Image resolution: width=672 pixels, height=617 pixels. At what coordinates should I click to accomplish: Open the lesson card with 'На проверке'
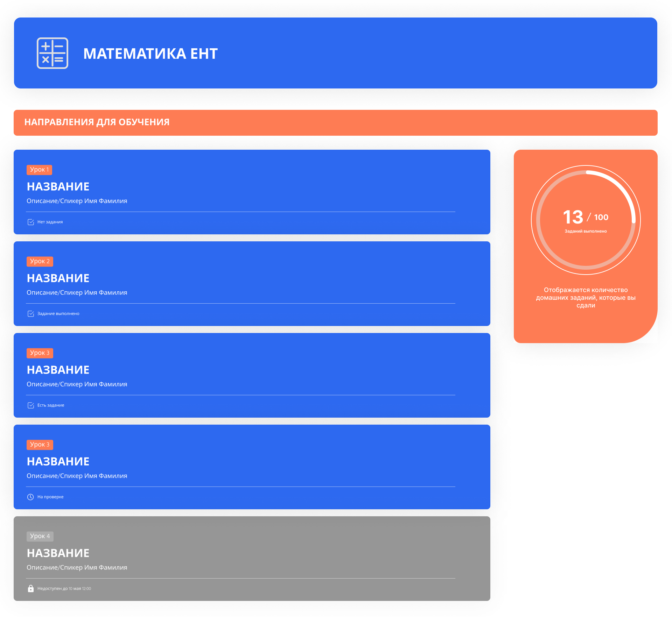click(252, 467)
